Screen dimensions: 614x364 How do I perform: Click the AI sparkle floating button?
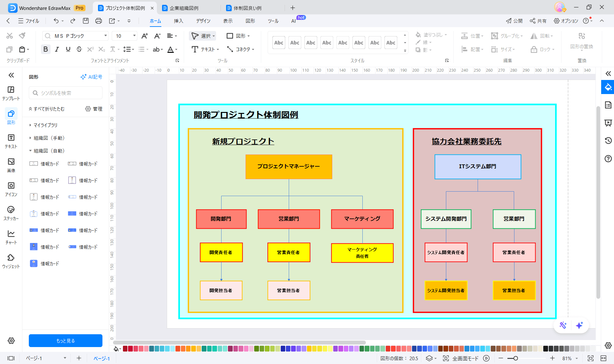(579, 325)
